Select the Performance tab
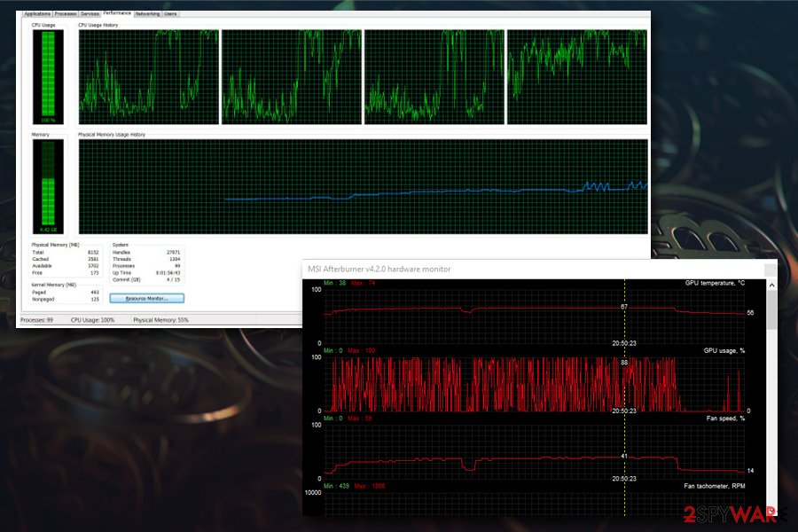 coord(116,12)
